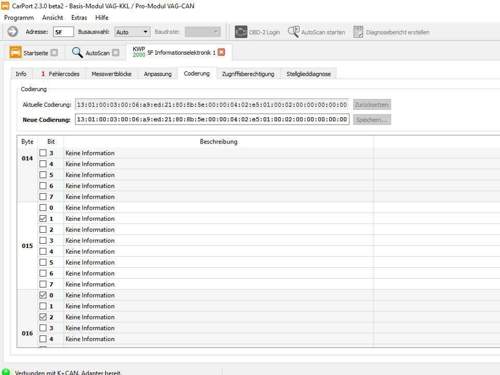Select the byte 014 row label

pyautogui.click(x=27, y=158)
